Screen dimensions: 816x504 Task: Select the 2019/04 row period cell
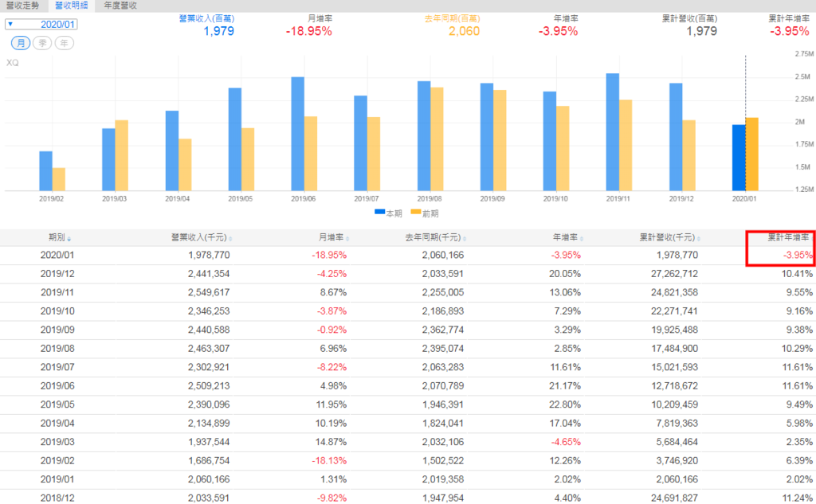pyautogui.click(x=57, y=424)
